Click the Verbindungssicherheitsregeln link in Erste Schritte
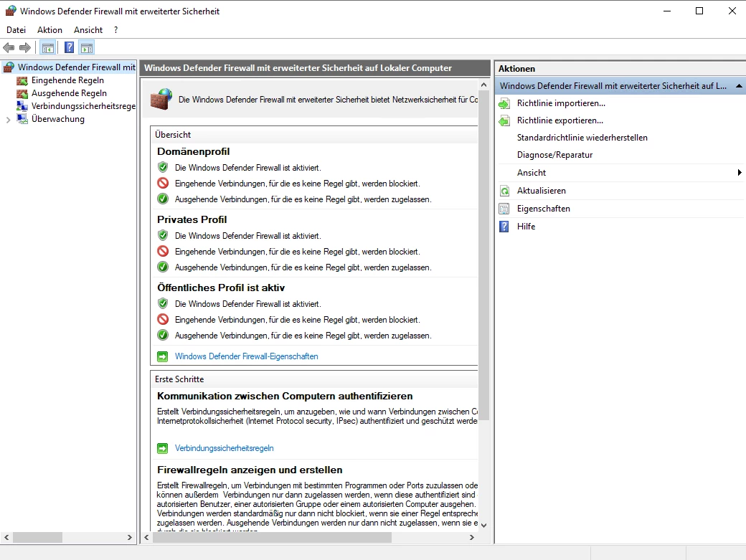746x560 pixels. (x=224, y=448)
